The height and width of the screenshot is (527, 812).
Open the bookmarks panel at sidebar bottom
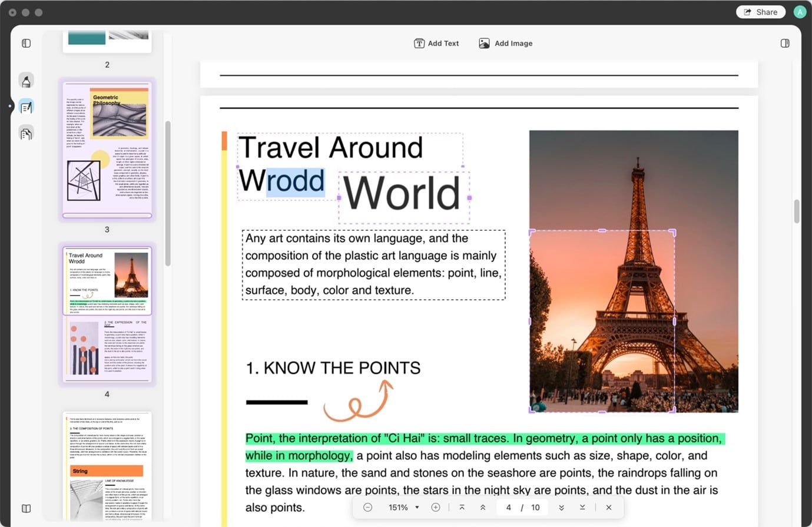(x=26, y=508)
